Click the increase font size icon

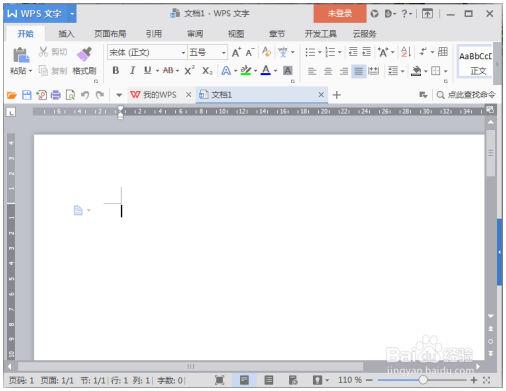[x=236, y=52]
